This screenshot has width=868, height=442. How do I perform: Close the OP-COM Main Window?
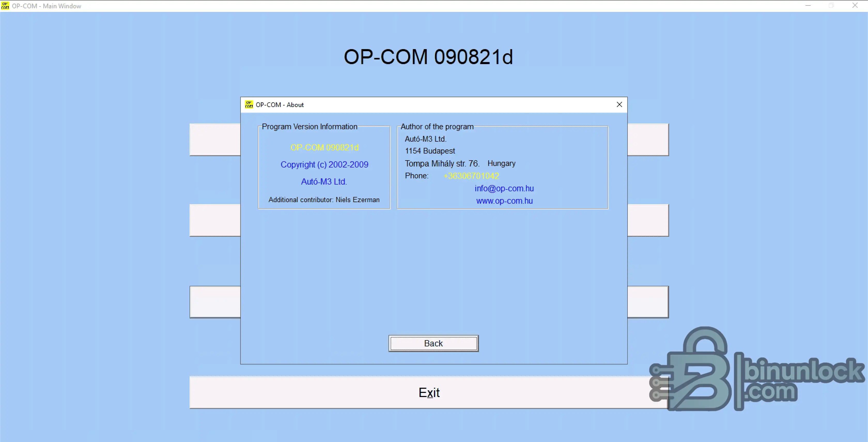(855, 5)
